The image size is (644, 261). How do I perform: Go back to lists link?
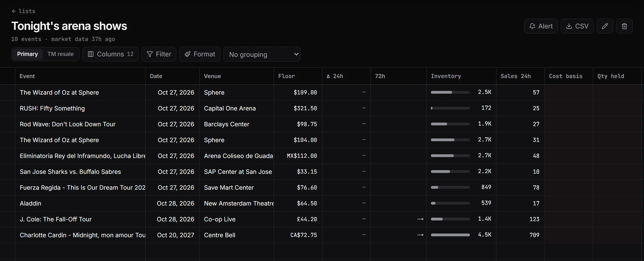coord(23,11)
